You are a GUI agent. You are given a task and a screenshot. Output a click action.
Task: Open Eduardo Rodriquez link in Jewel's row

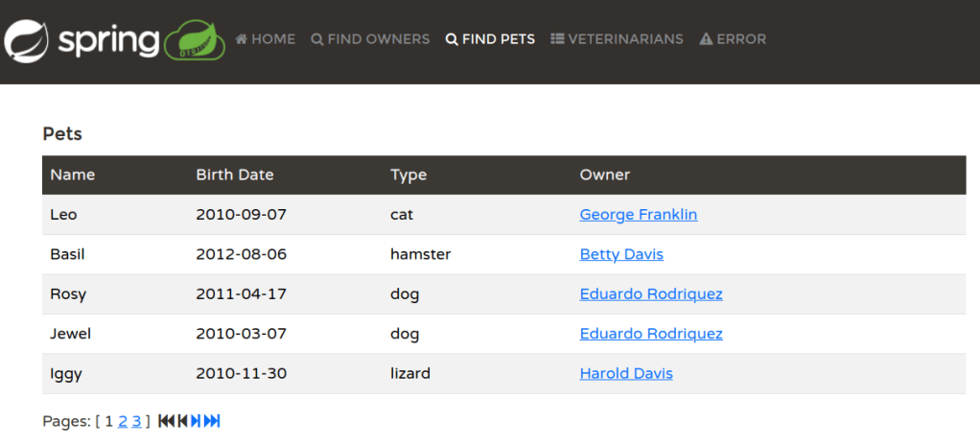[x=651, y=334]
